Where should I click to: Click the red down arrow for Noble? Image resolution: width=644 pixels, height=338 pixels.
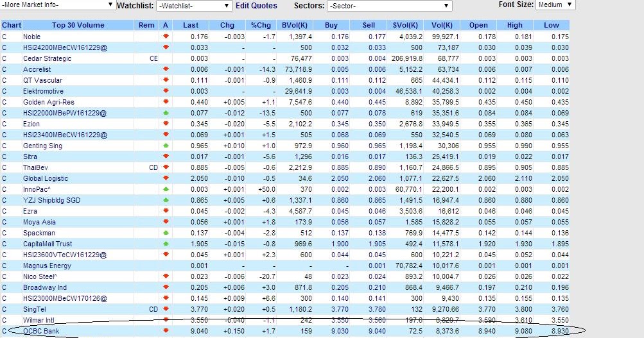pyautogui.click(x=166, y=37)
